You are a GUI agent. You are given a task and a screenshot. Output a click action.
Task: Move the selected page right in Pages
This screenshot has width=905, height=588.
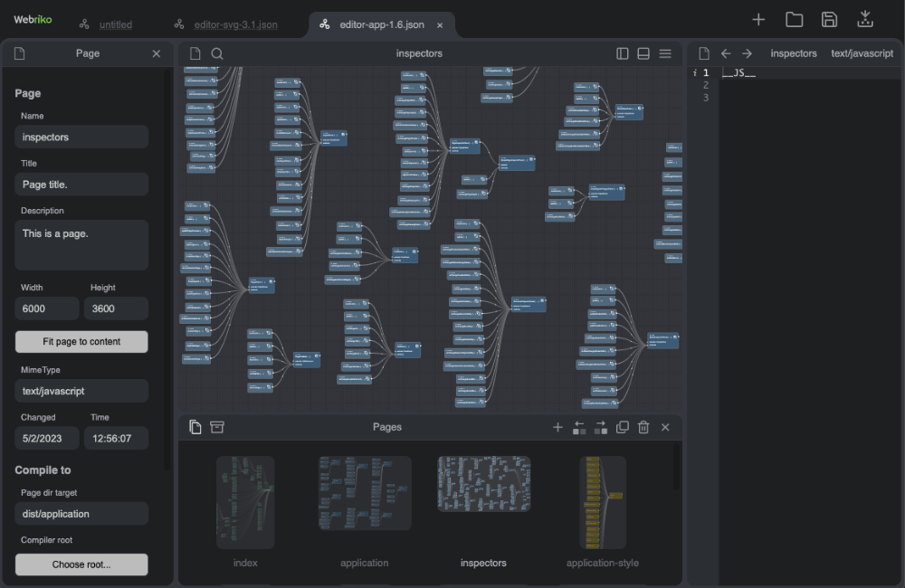tap(601, 427)
